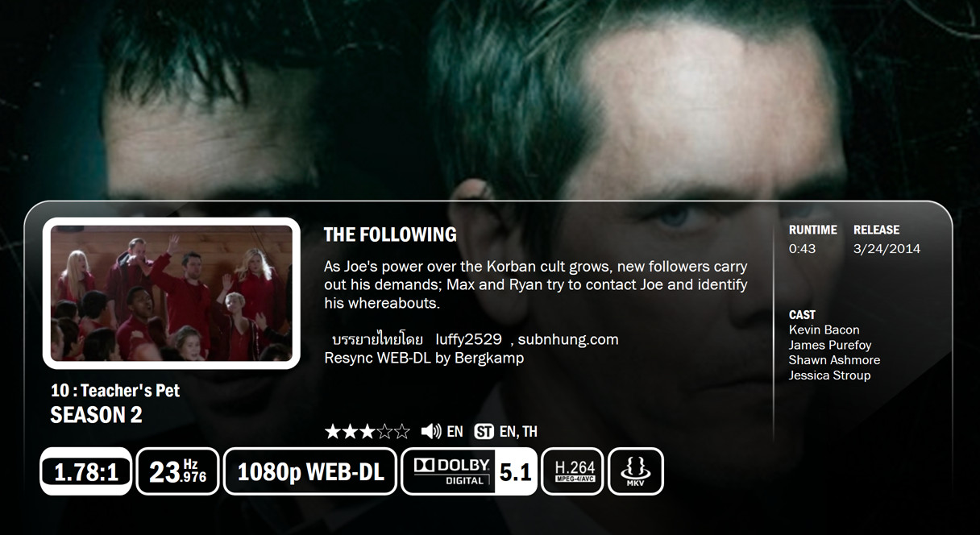Select the episode title 10 : Teacher's Pet

(115, 391)
